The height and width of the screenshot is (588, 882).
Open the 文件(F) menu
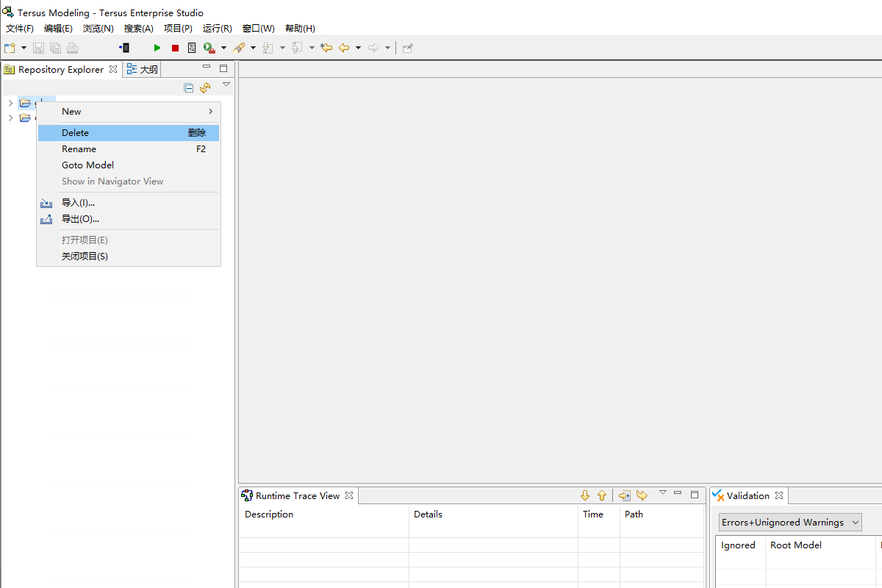[x=20, y=28]
